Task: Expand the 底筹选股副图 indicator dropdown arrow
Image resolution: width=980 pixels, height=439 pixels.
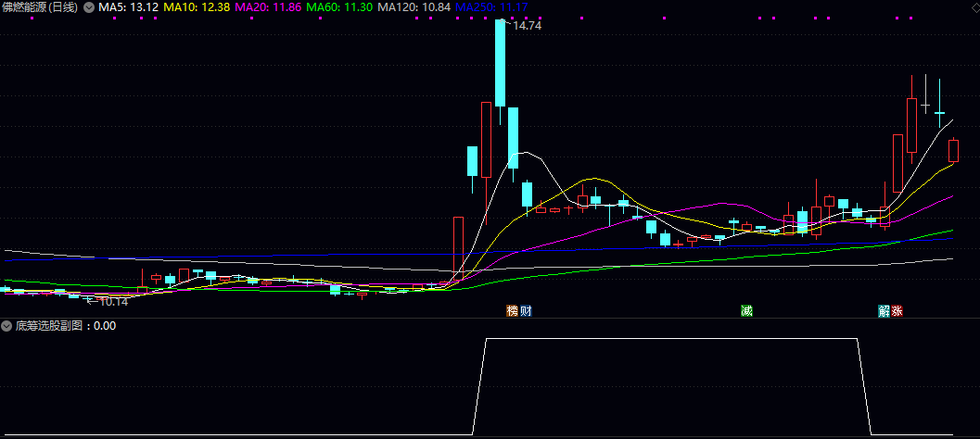Action: pos(7,326)
